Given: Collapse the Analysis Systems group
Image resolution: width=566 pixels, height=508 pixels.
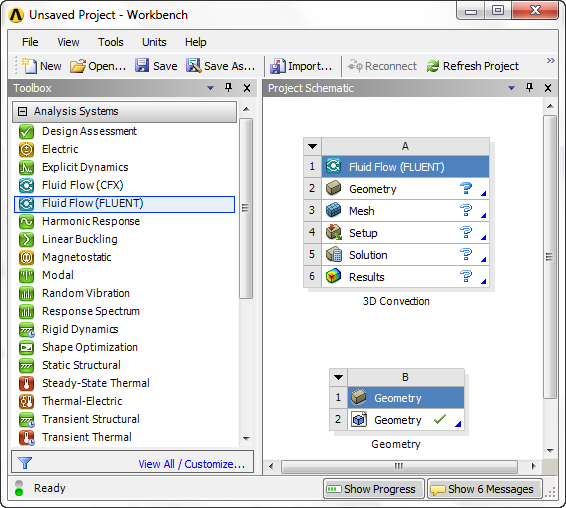Looking at the screenshot, I should 22,111.
